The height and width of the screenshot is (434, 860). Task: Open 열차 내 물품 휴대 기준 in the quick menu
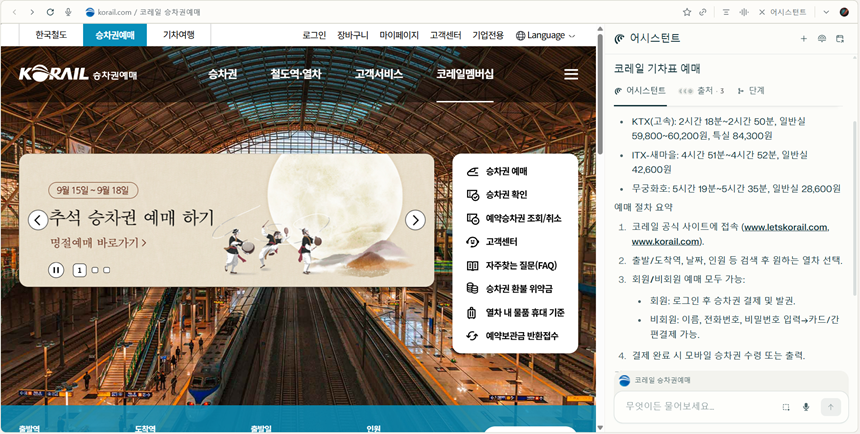pyautogui.click(x=515, y=313)
